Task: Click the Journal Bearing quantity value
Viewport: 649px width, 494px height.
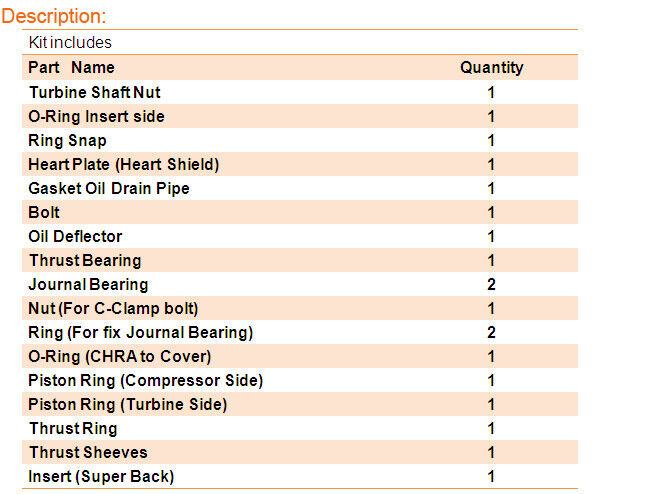Action: coord(491,284)
